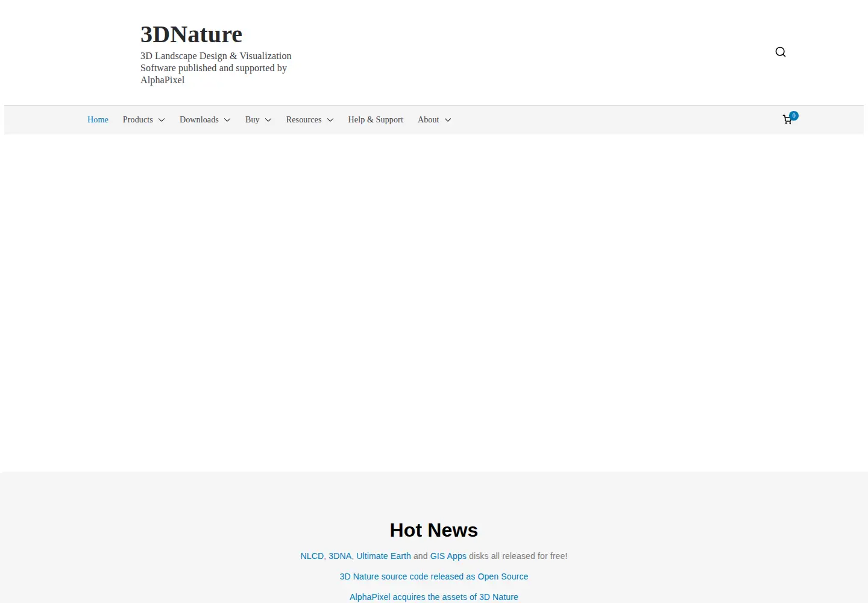
Task: Open the search magnifier icon
Action: tap(781, 52)
